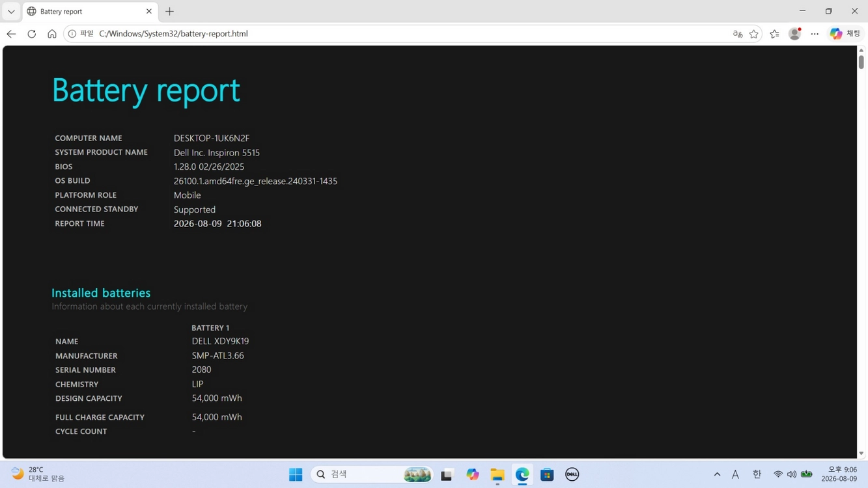Click the translate page icon
The image size is (868, 488).
tap(738, 34)
